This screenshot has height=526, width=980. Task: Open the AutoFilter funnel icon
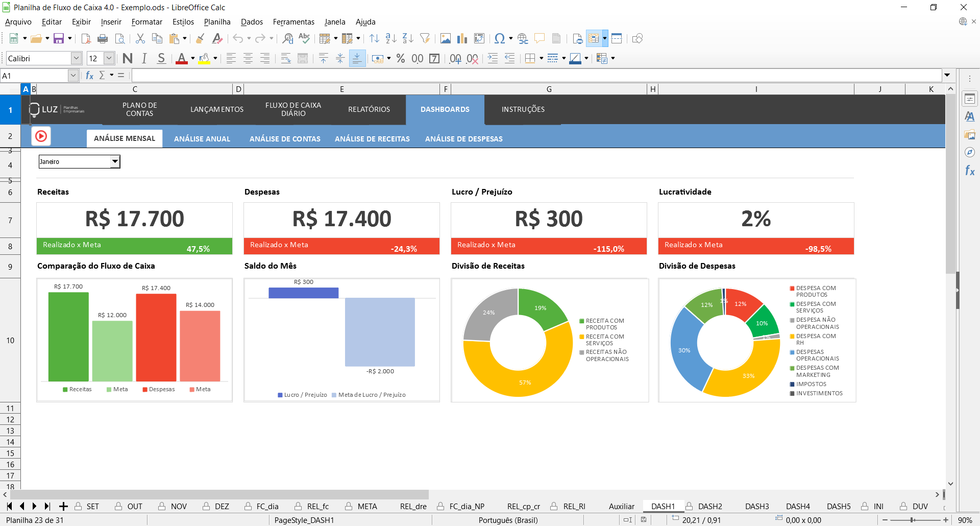(425, 39)
